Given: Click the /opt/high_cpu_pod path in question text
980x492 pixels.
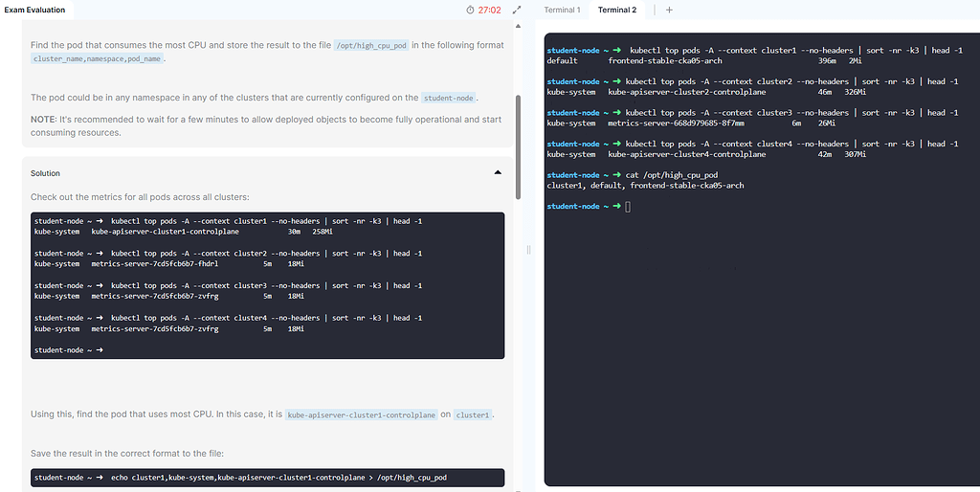Looking at the screenshot, I should 371,45.
